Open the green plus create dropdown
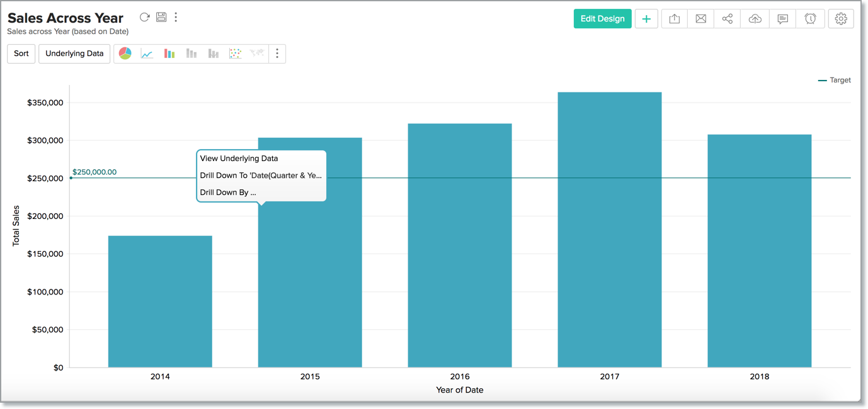Image resolution: width=868 pixels, height=409 pixels. point(646,19)
